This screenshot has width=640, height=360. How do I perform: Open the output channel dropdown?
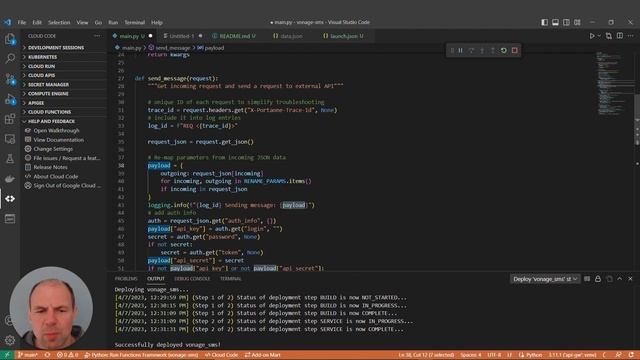pyautogui.click(x=545, y=279)
